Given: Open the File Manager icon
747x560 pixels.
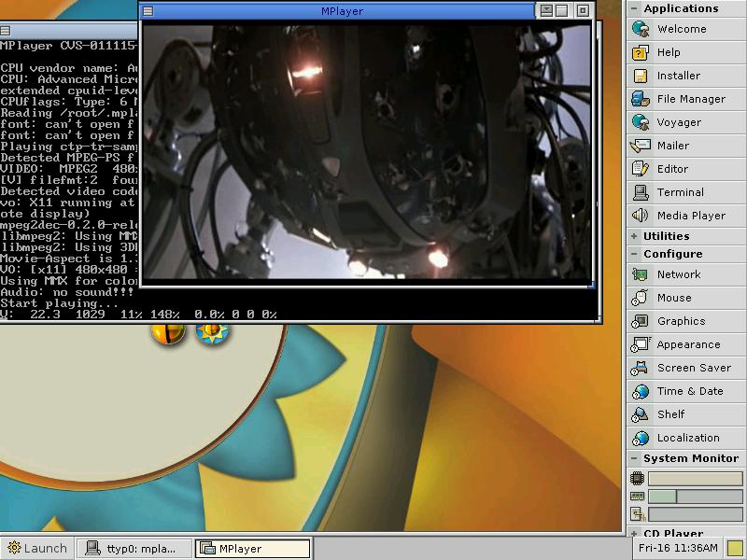Looking at the screenshot, I should pos(641,99).
